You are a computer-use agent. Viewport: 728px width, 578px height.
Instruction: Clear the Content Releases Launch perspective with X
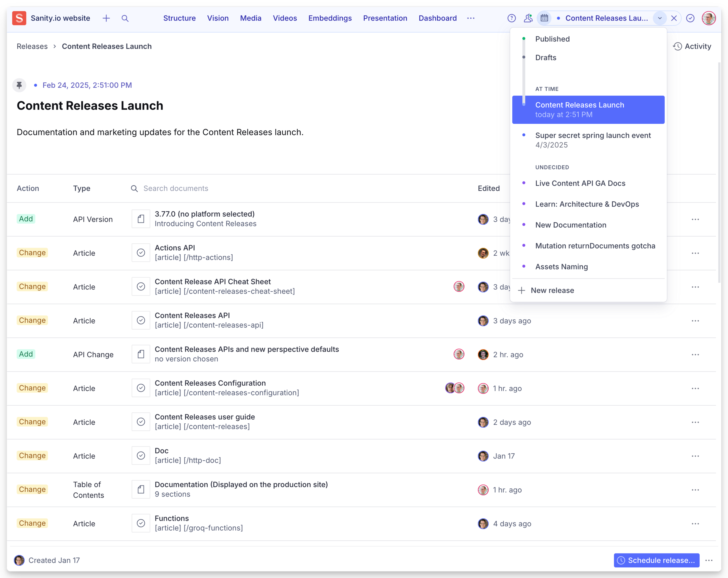point(674,18)
